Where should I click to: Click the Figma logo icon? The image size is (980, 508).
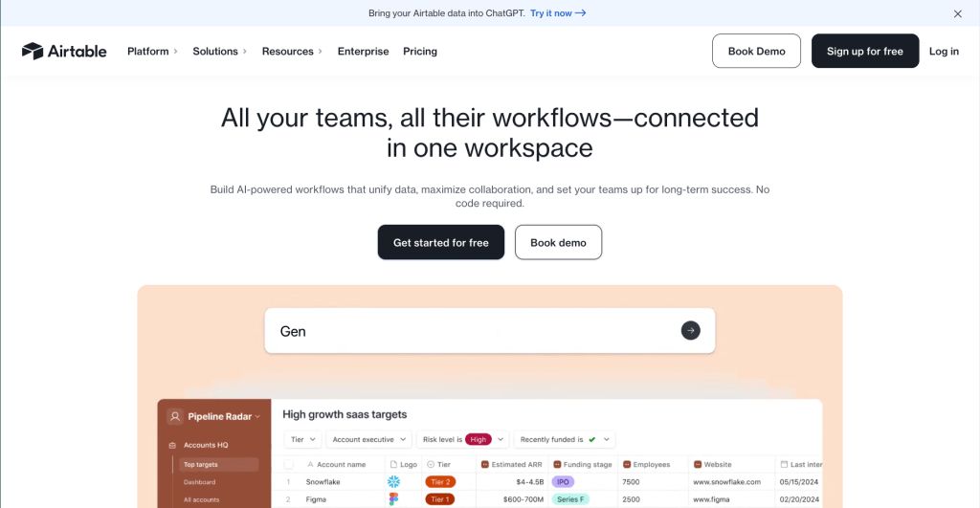click(393, 499)
